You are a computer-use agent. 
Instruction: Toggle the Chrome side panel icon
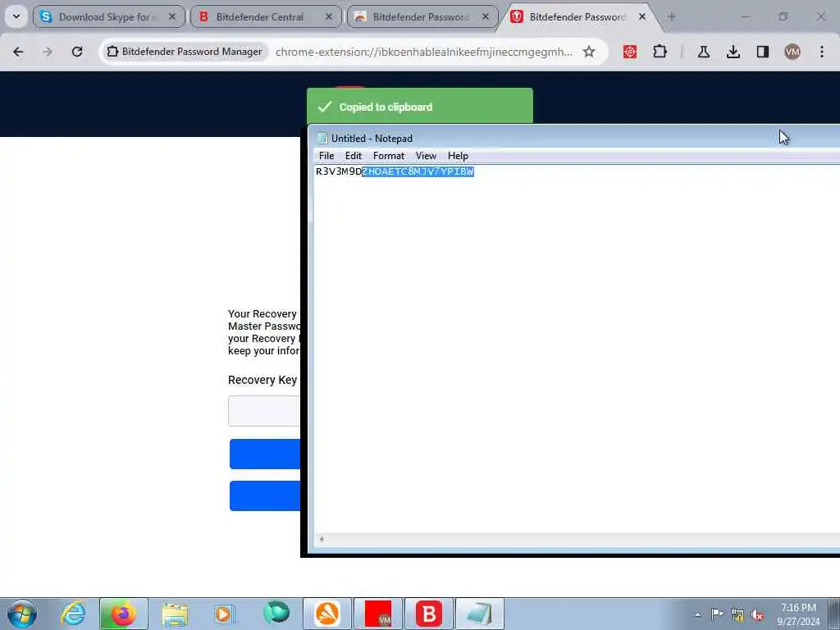(x=763, y=52)
